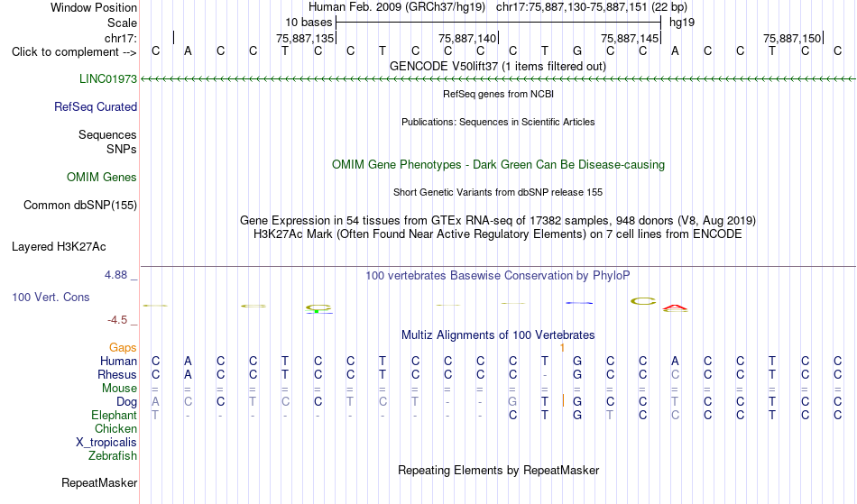The width and height of the screenshot is (857, 504).
Task: Click 'Multiz Alignments of 100 Vertebrates' title
Action: pyautogui.click(x=498, y=334)
